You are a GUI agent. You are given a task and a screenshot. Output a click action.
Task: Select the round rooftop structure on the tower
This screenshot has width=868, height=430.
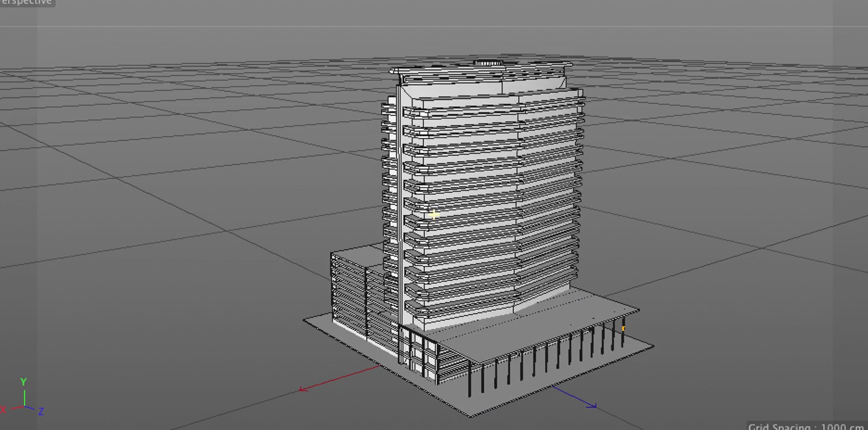(x=488, y=63)
